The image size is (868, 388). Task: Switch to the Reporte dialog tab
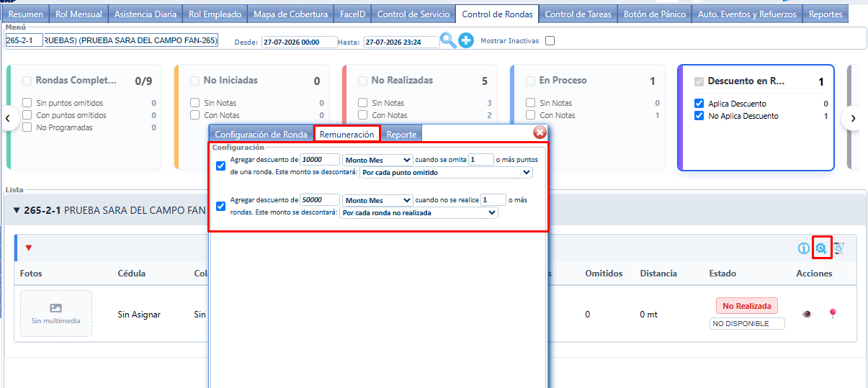(x=400, y=134)
